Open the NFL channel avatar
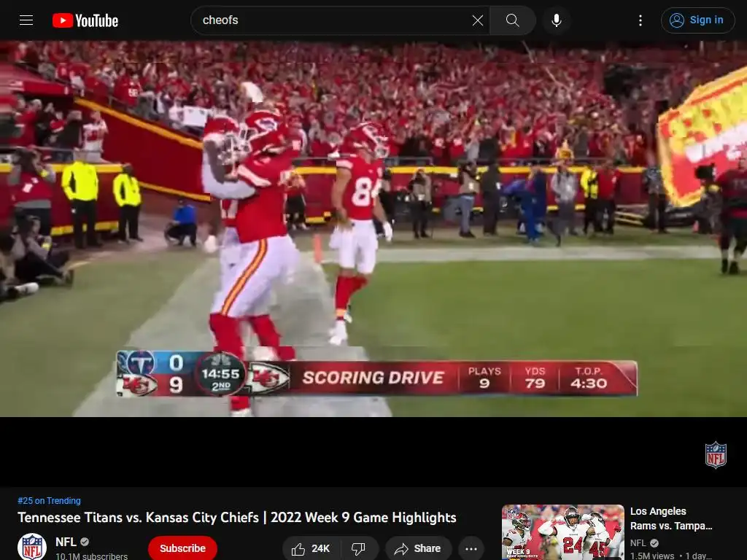 click(x=32, y=547)
